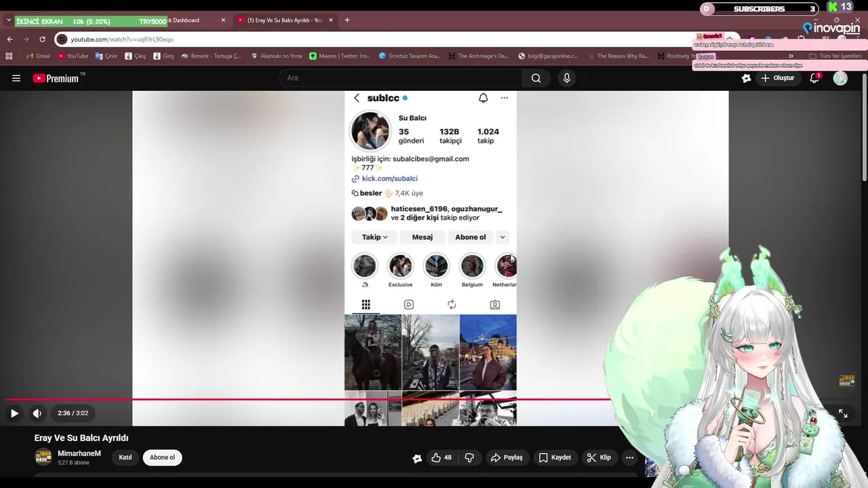Enter fullscreen video mode
Screen dimensions: 868x488
[843, 413]
